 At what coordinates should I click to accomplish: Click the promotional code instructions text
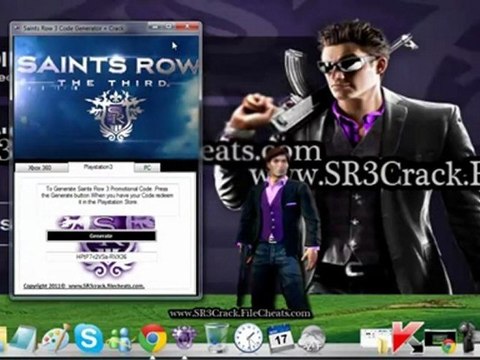107,195
